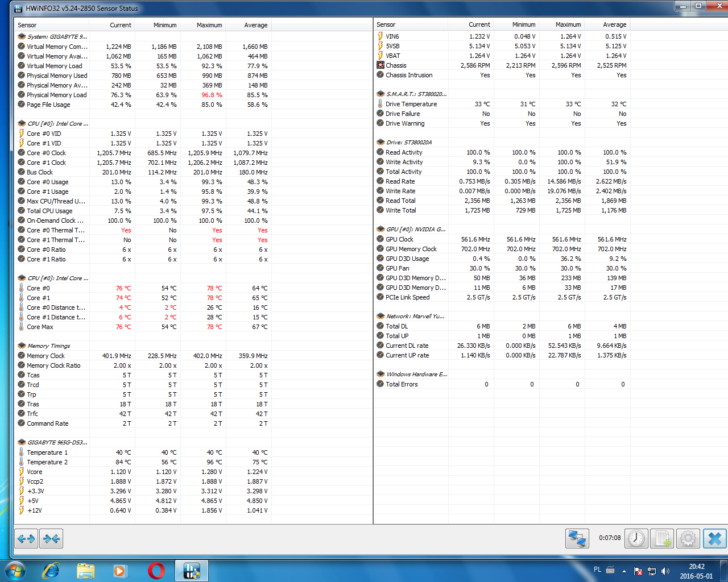Image resolution: width=728 pixels, height=582 pixels.
Task: Click the 2,586 RPM chassis fan value
Action: [475, 65]
